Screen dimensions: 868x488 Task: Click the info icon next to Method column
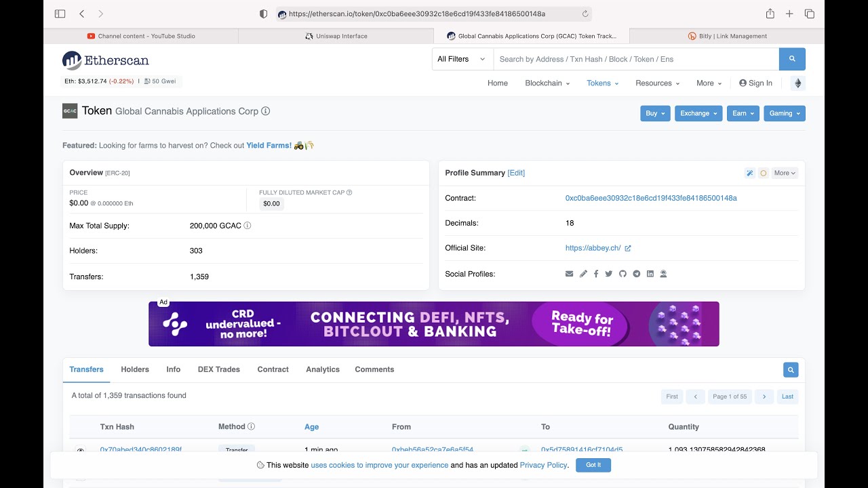pyautogui.click(x=251, y=426)
